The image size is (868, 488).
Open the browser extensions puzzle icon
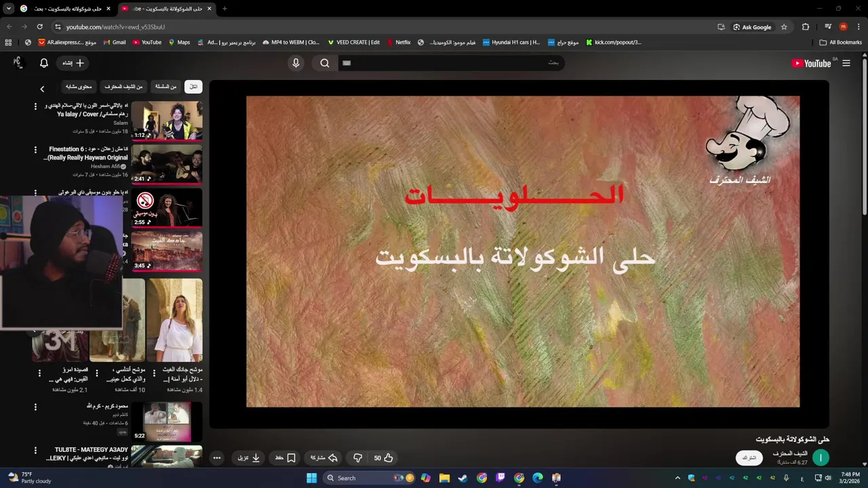click(806, 27)
